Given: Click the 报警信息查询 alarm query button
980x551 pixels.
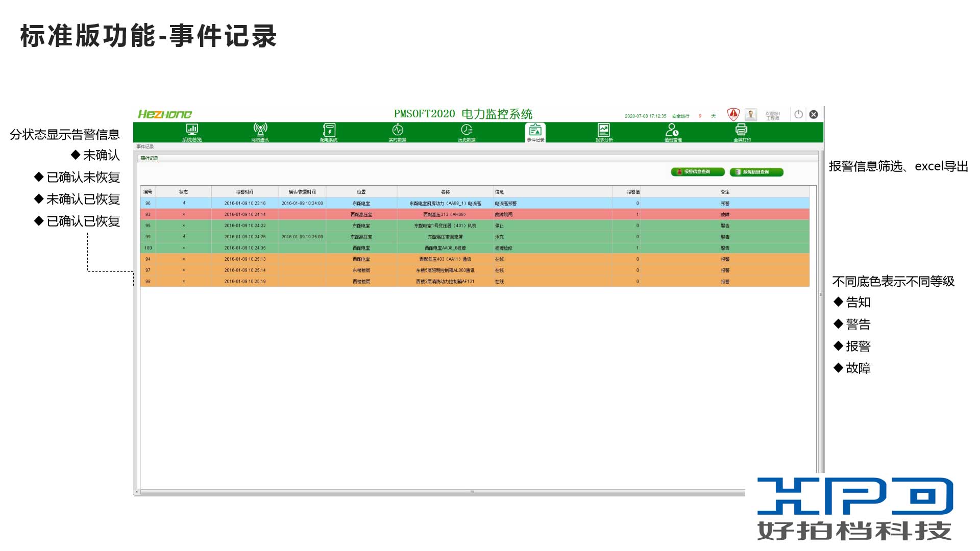Looking at the screenshot, I should (x=697, y=172).
